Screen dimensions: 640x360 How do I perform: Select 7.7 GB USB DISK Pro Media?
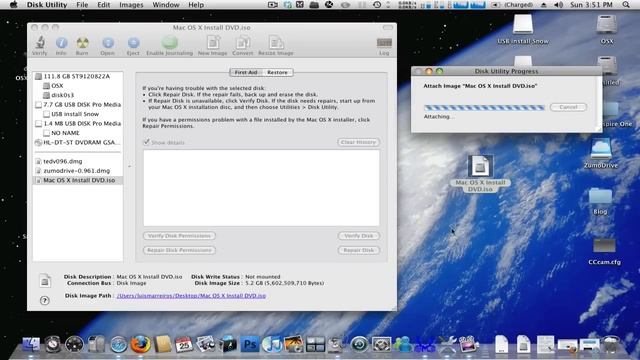tap(78, 104)
